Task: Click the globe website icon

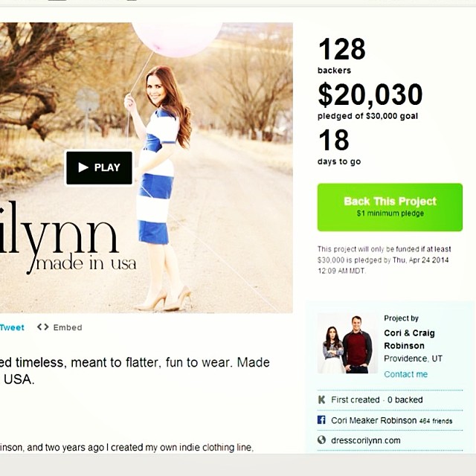Action: tap(321, 440)
